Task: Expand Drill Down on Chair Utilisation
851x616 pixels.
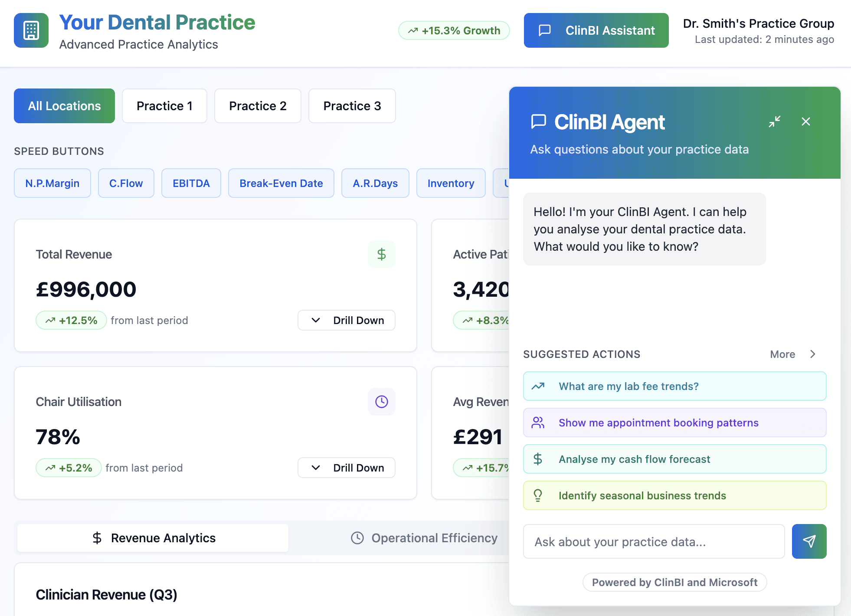Action: [x=346, y=468]
